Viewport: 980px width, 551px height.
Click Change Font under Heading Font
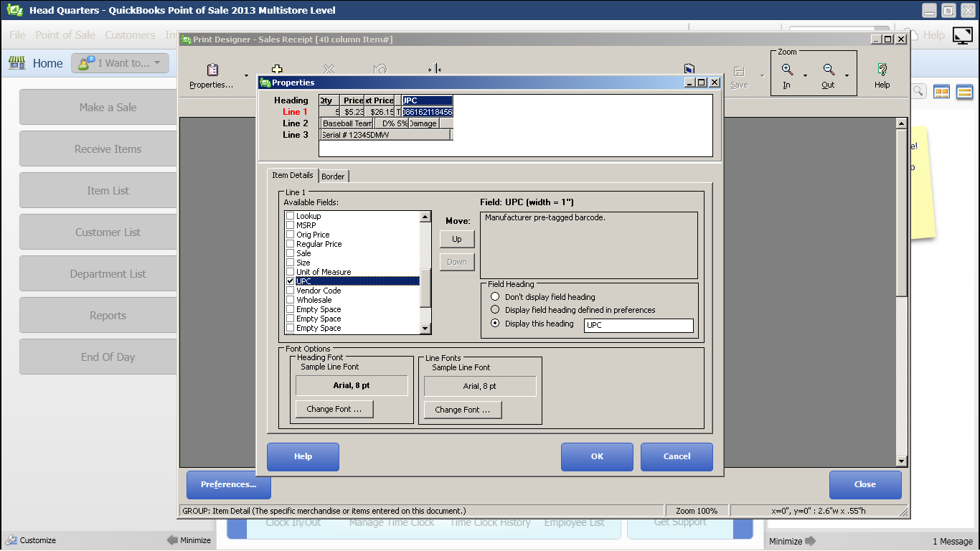pyautogui.click(x=334, y=409)
